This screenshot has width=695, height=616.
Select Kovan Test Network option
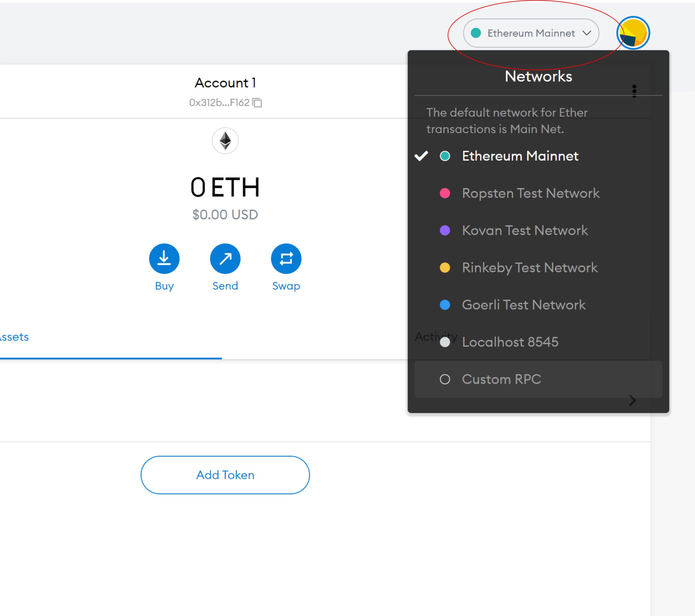[525, 230]
